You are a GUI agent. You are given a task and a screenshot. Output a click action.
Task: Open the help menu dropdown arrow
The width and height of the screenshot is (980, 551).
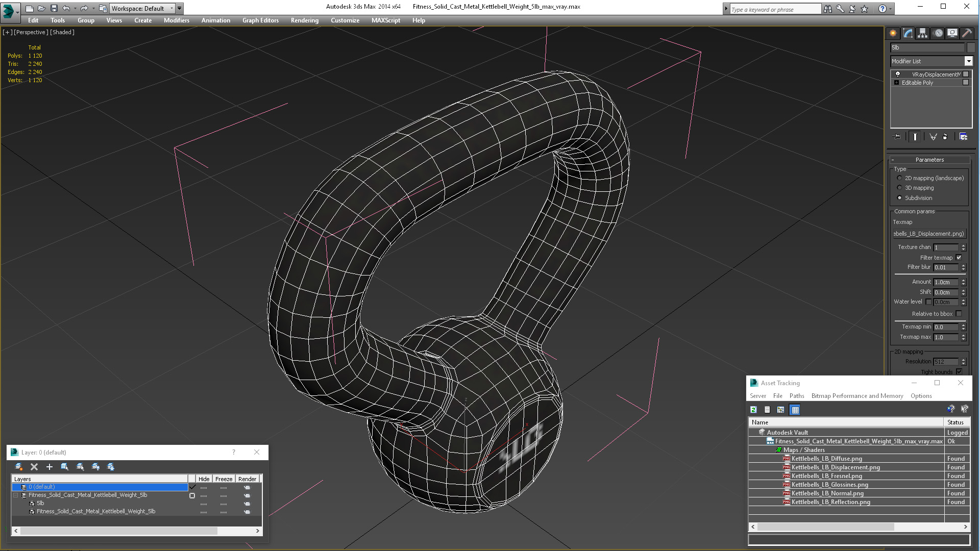coord(891,9)
